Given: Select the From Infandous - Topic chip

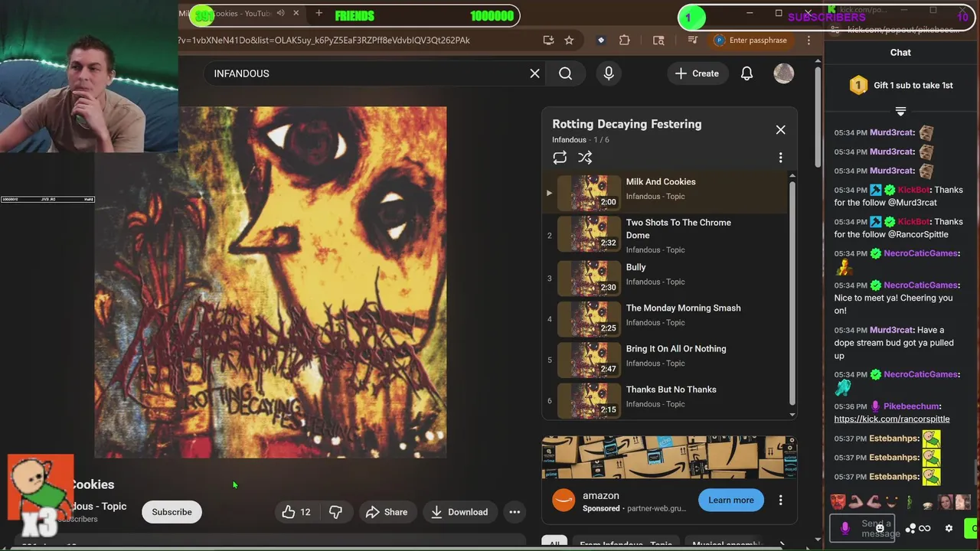Looking at the screenshot, I should coord(626,544).
